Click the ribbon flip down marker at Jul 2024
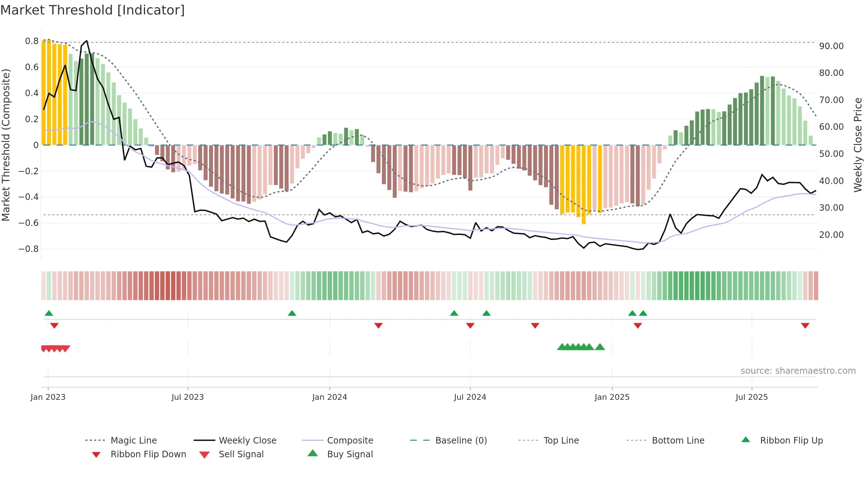The width and height of the screenshot is (868, 488). click(x=470, y=326)
